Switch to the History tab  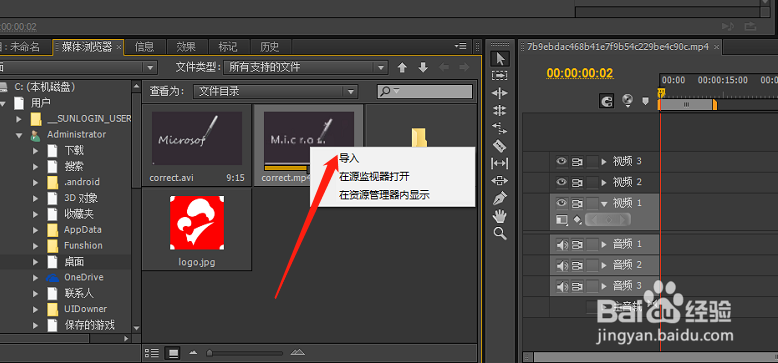point(270,47)
